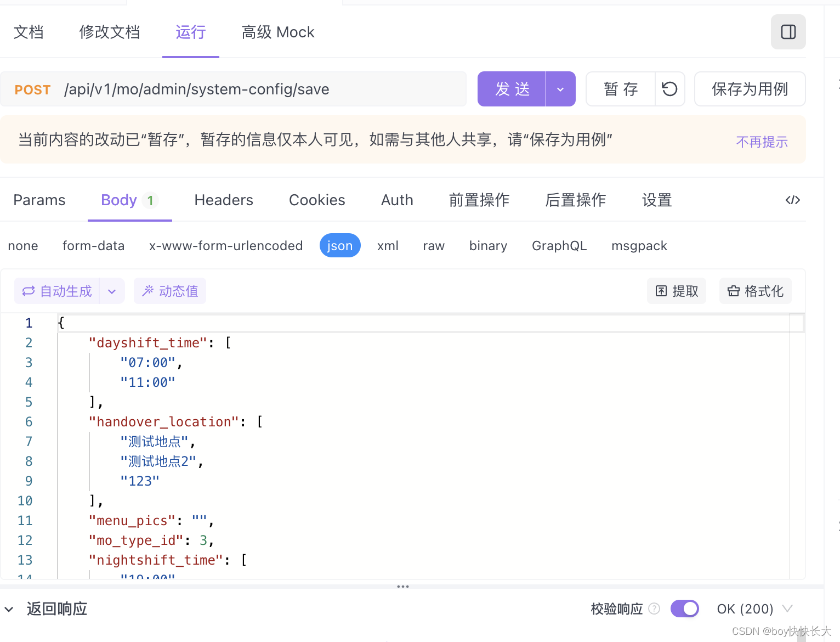The height and width of the screenshot is (642, 840).
Task: Select the raw body type
Action: pos(434,246)
